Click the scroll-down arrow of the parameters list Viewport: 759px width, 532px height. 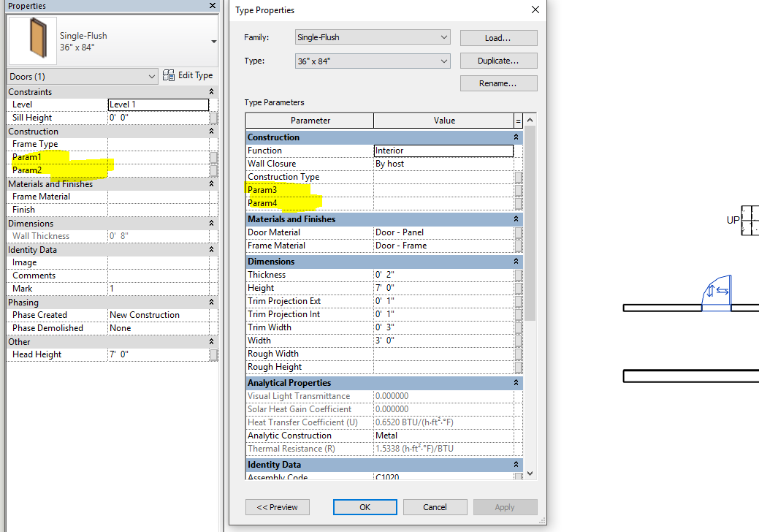(x=530, y=473)
